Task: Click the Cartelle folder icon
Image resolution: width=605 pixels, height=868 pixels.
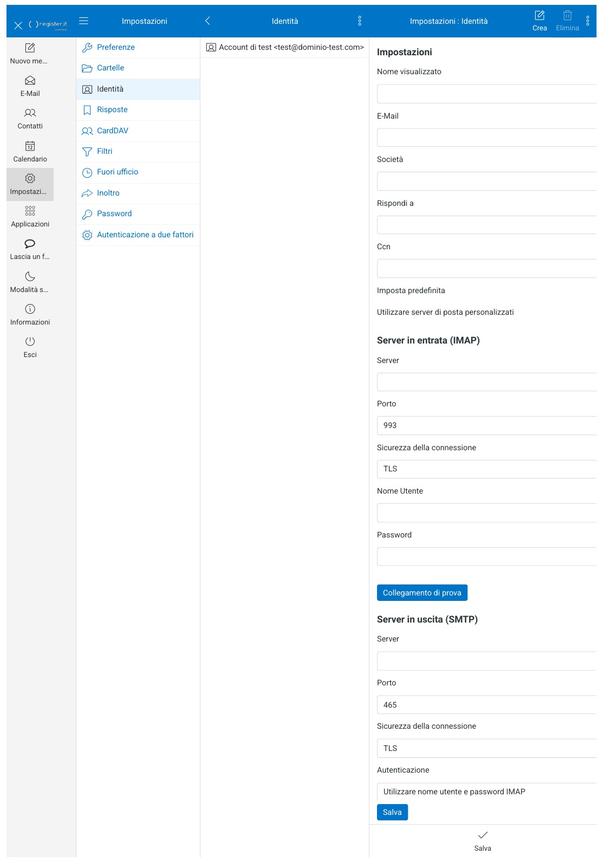Action: pos(87,68)
